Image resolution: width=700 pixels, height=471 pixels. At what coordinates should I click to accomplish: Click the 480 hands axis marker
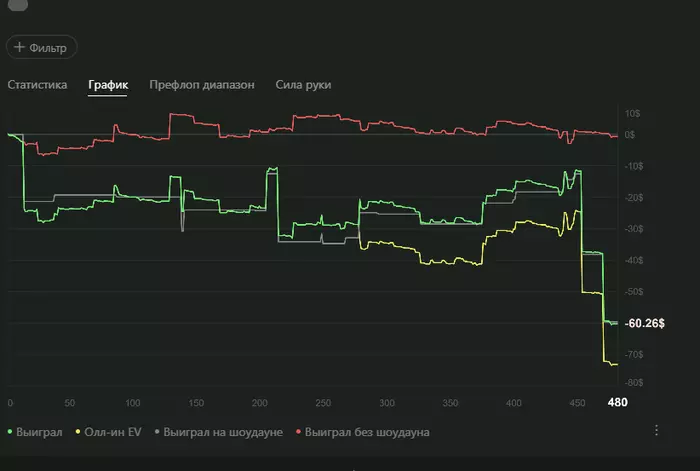click(617, 402)
